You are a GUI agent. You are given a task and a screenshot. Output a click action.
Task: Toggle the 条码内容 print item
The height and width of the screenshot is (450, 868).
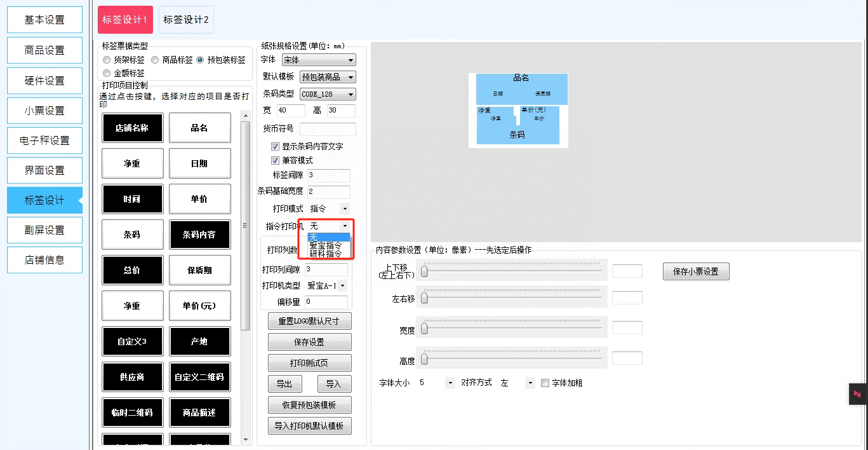pyautogui.click(x=199, y=235)
